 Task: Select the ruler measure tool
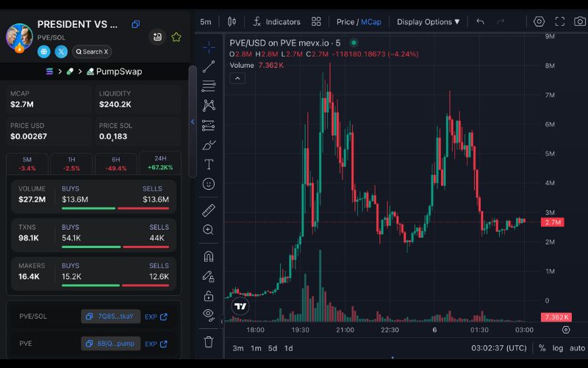209,210
